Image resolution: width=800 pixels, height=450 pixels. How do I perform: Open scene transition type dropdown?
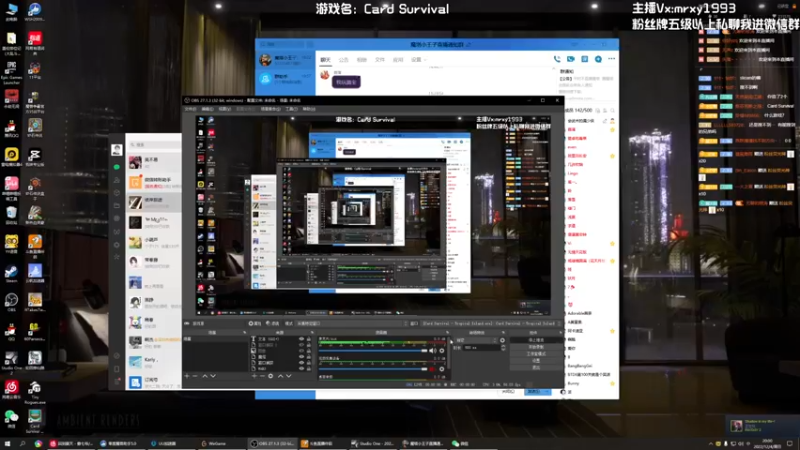[x=476, y=340]
